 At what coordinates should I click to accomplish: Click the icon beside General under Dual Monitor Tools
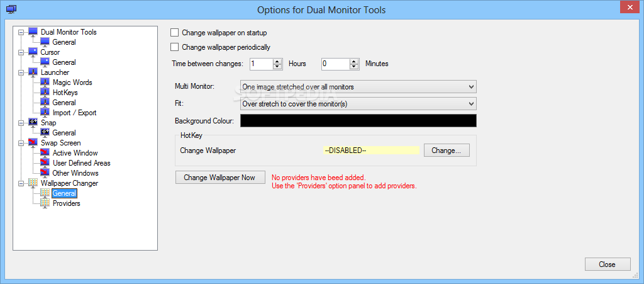pos(45,42)
